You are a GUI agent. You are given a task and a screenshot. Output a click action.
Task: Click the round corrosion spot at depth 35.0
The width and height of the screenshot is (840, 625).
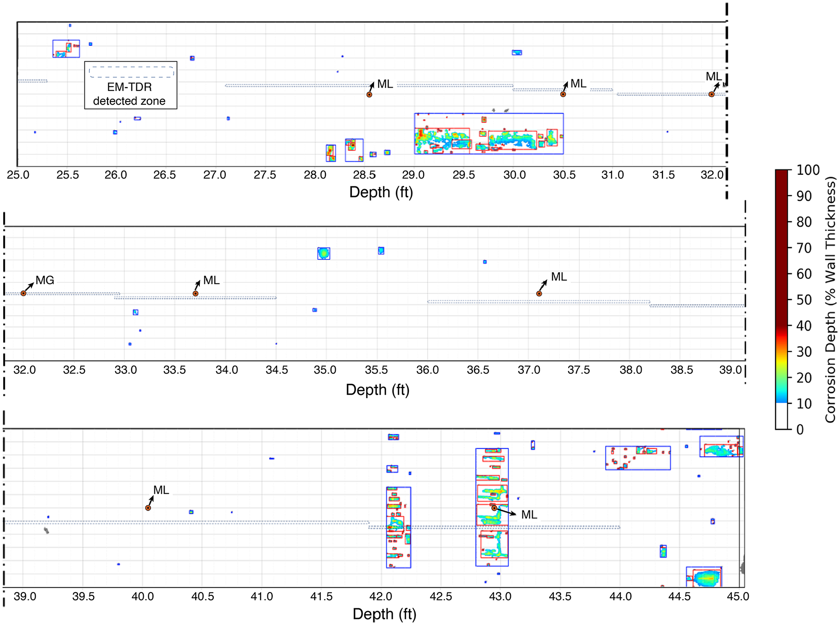324,254
